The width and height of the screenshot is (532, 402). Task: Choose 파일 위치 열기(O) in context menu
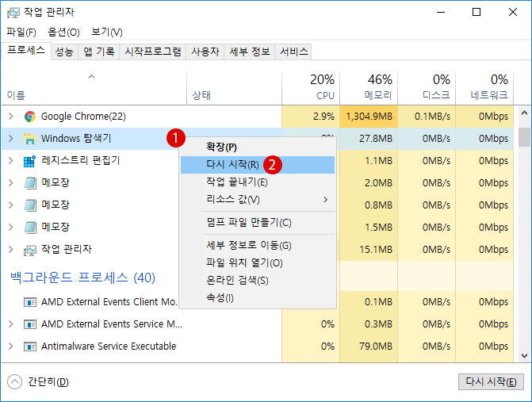click(x=258, y=263)
